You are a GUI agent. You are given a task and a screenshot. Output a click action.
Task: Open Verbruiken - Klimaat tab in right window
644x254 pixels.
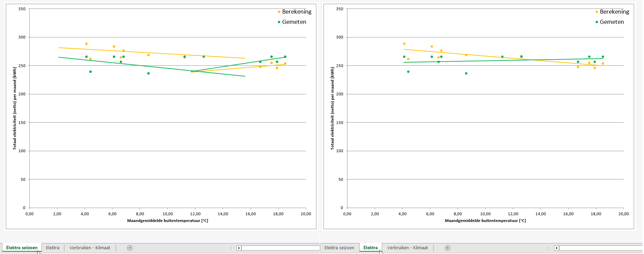[x=407, y=248]
